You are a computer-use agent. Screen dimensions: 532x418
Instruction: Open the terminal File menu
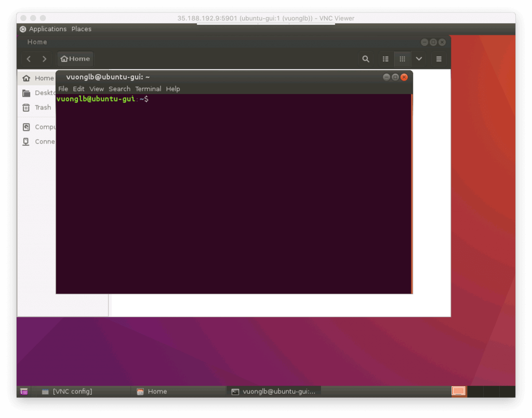(63, 89)
